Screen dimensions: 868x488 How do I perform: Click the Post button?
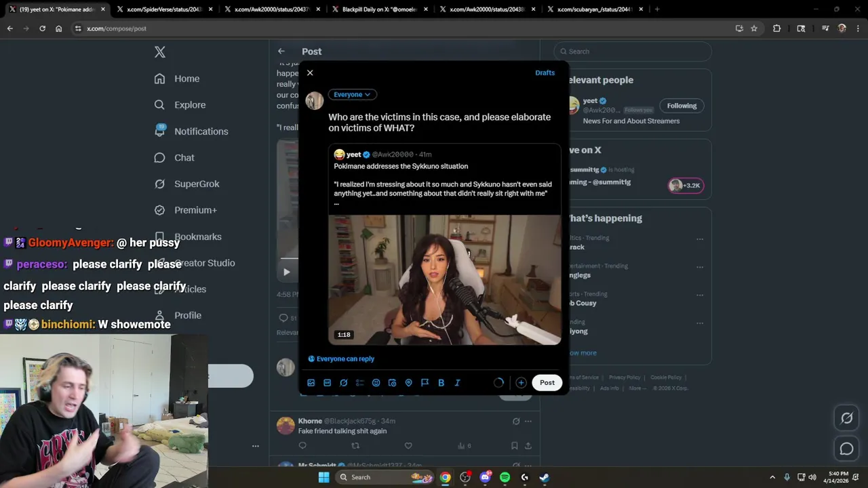click(547, 383)
